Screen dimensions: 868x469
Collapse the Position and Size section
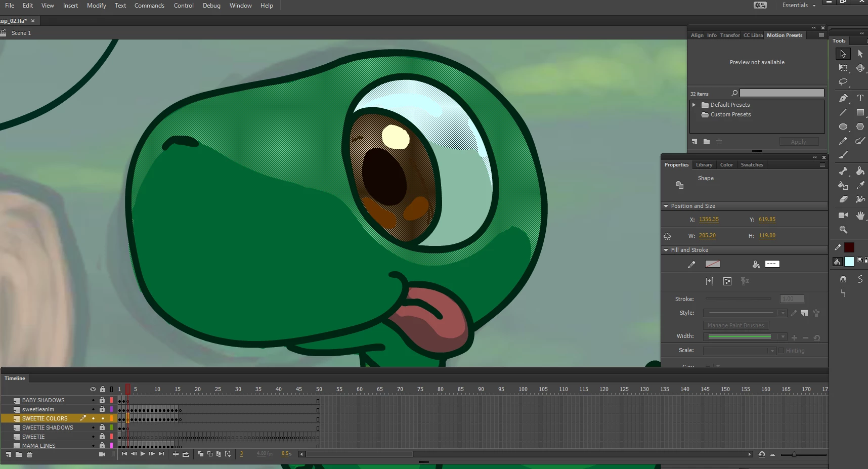[x=666, y=206]
